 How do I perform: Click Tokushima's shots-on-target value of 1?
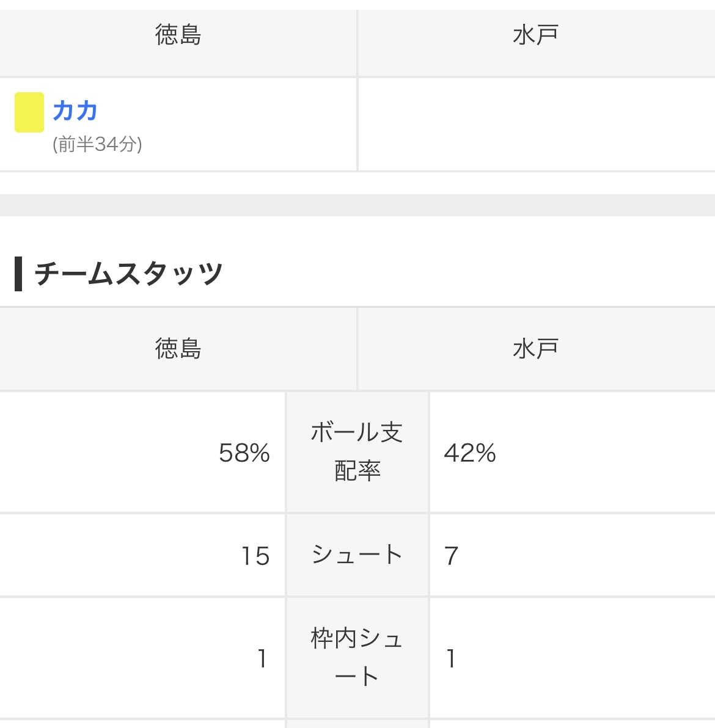tap(262, 658)
